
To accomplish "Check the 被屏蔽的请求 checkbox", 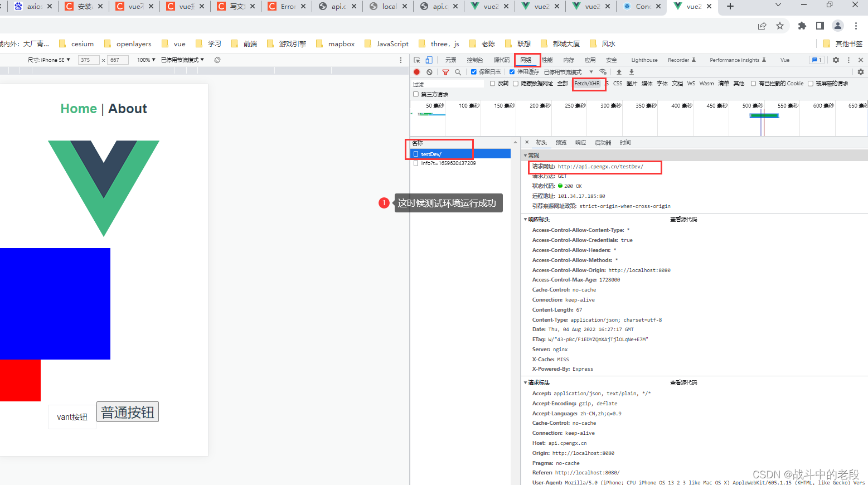I will 811,84.
